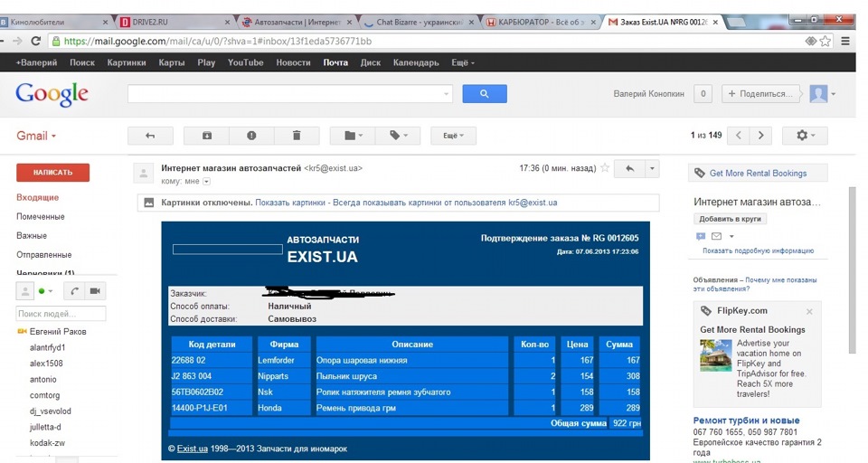Screen dimensions: 868x463
Task: Click the sender's avatar placeholder icon
Action: pos(144,174)
